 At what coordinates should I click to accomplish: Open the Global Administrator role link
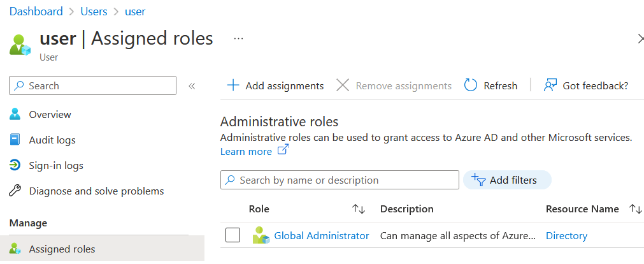(x=322, y=236)
